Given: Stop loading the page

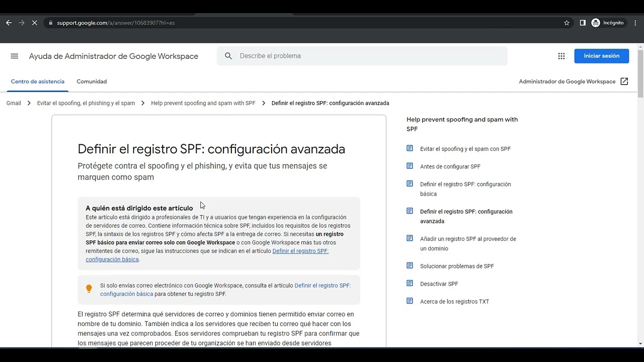Looking at the screenshot, I should pos(35,23).
